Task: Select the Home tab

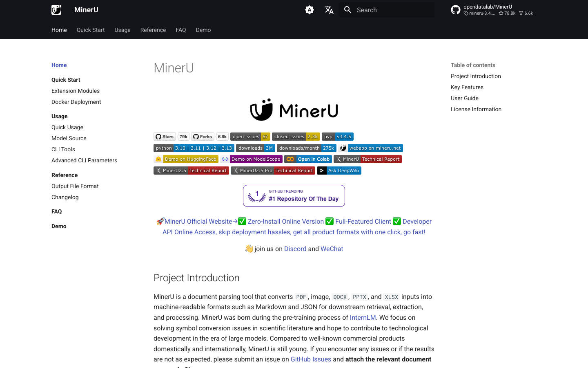Action: (59, 30)
